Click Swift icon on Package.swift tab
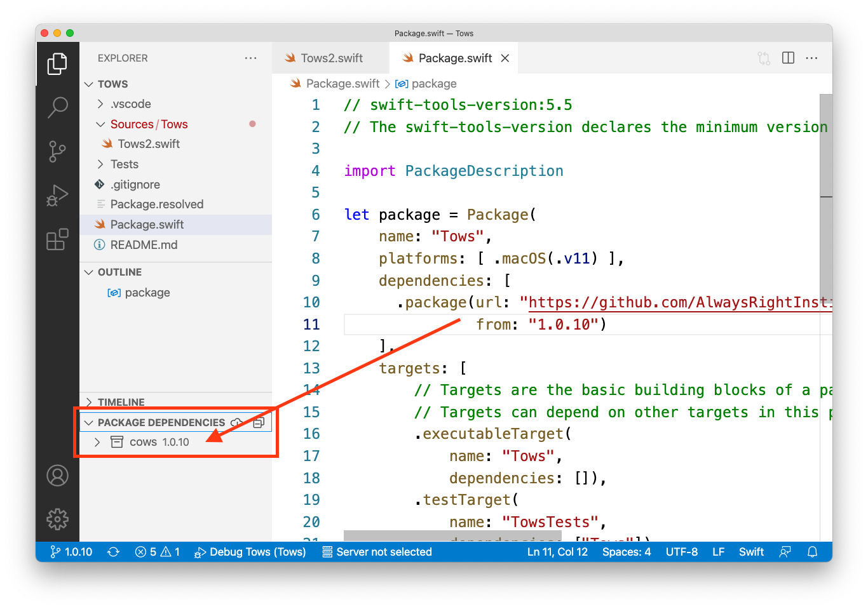This screenshot has width=868, height=609. pyautogui.click(x=408, y=58)
